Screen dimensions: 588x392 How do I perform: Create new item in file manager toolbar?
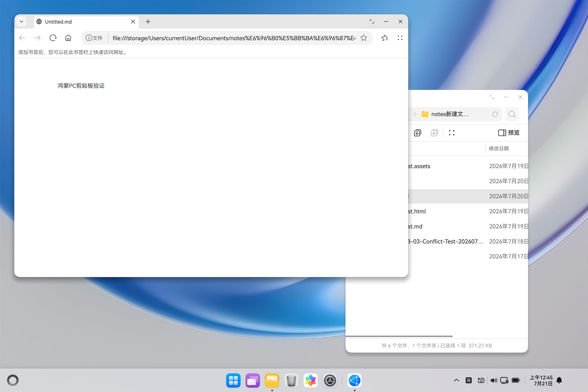click(417, 133)
